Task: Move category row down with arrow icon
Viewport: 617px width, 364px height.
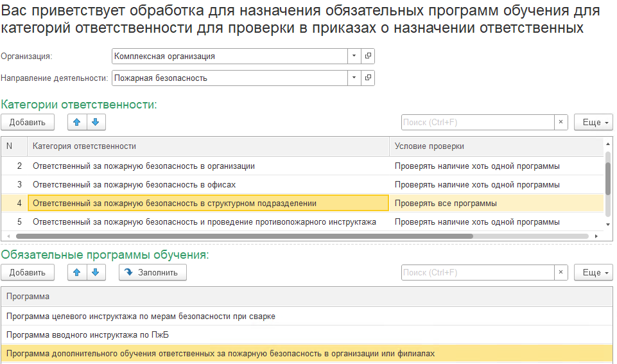Action: click(95, 122)
